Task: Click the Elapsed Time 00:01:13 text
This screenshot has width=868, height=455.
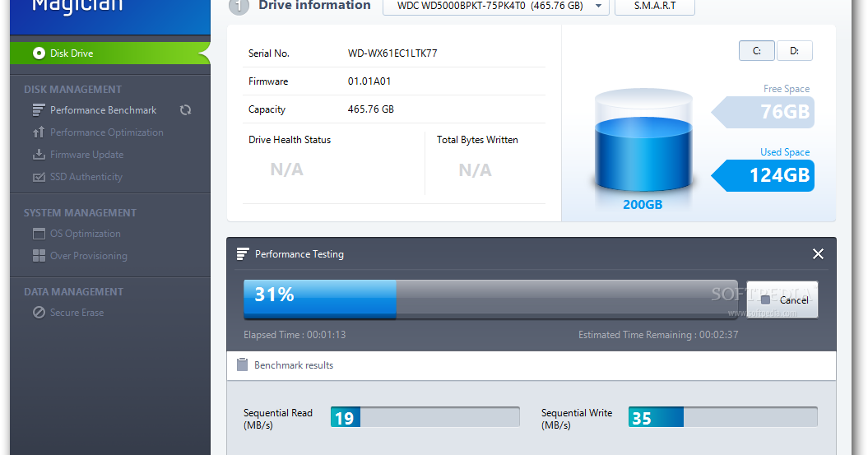Action: coord(295,334)
